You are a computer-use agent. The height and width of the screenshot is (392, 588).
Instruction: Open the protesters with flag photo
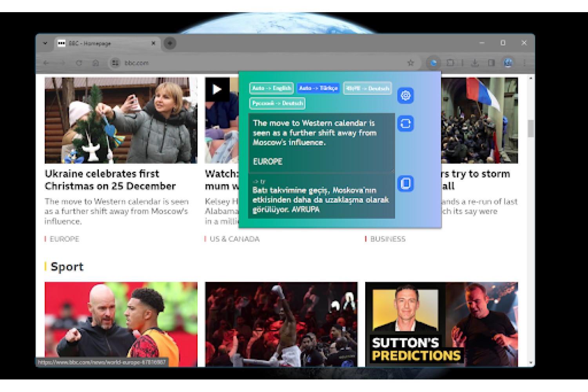pyautogui.click(x=479, y=120)
